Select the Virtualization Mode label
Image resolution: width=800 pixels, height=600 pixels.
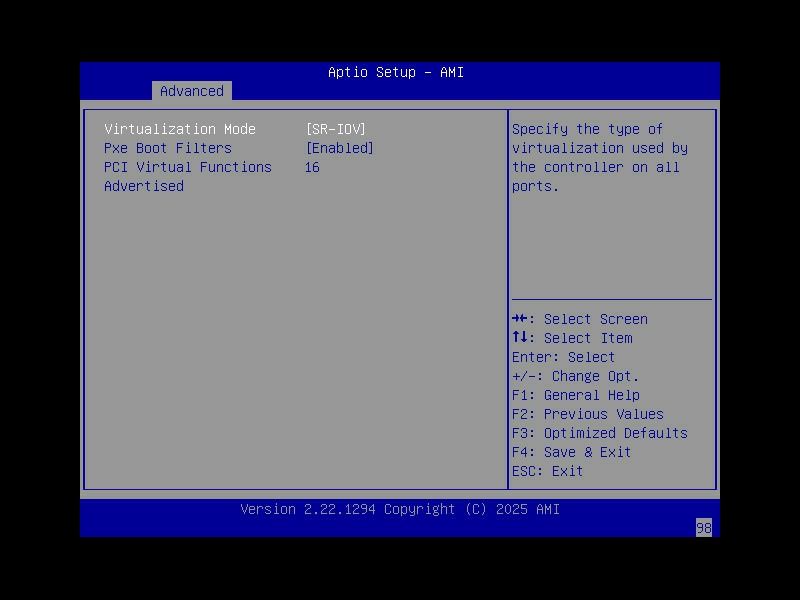point(180,129)
